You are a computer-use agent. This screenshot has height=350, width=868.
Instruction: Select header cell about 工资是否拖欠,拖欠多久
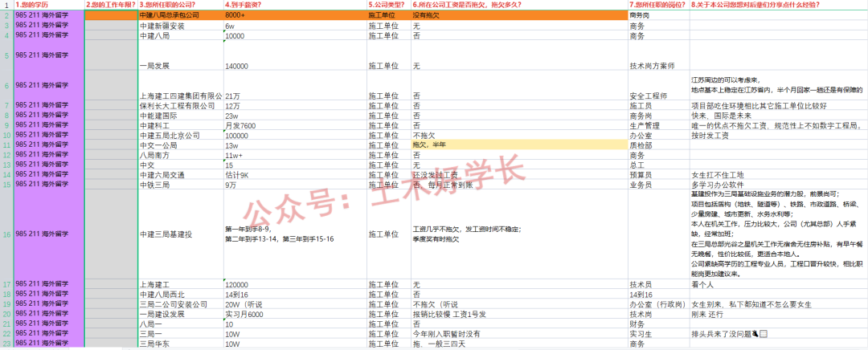click(519, 5)
